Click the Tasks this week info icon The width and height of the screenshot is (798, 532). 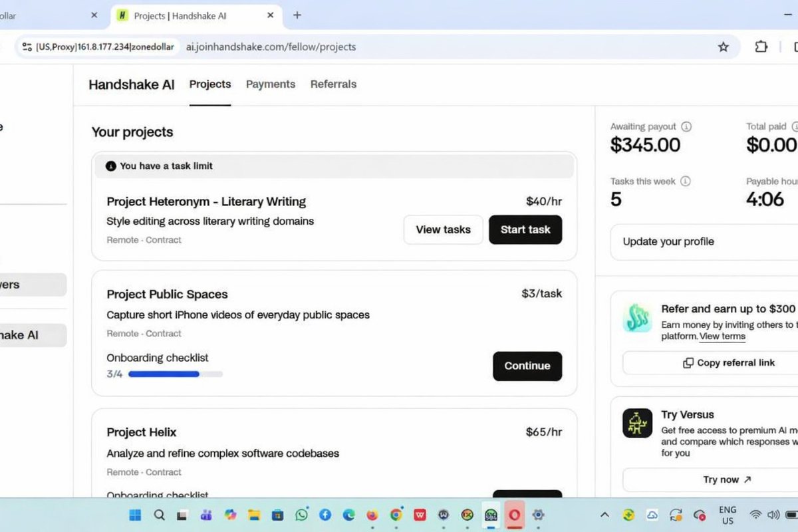point(686,181)
